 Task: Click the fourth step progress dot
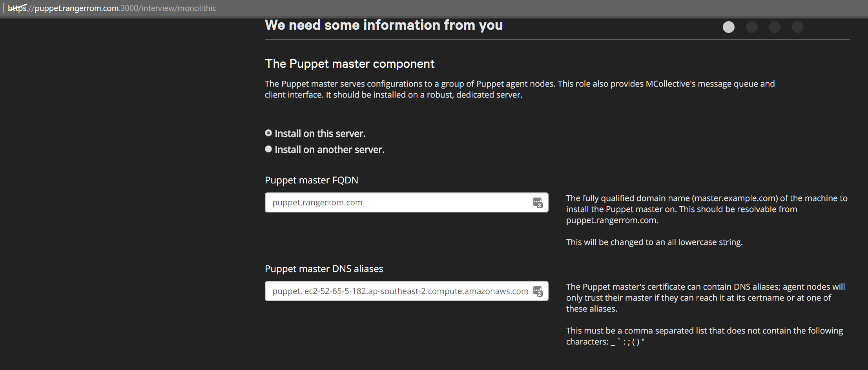(x=797, y=27)
